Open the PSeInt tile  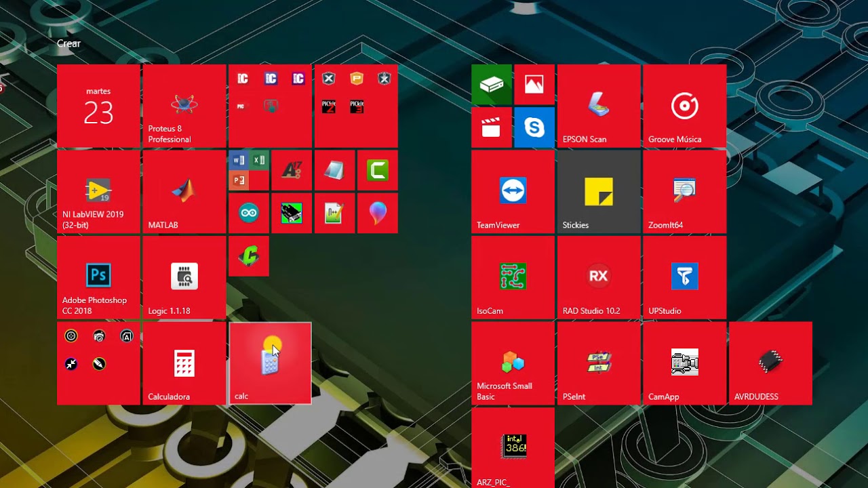coord(599,363)
